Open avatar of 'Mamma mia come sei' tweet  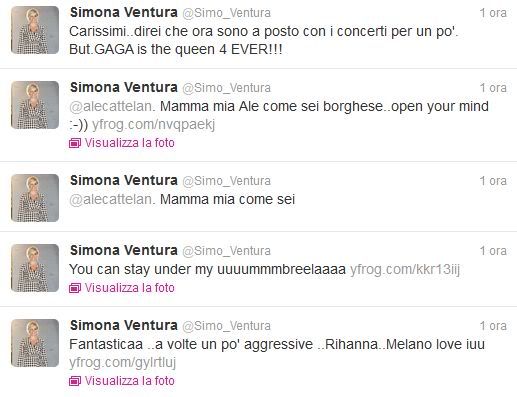tap(35, 198)
